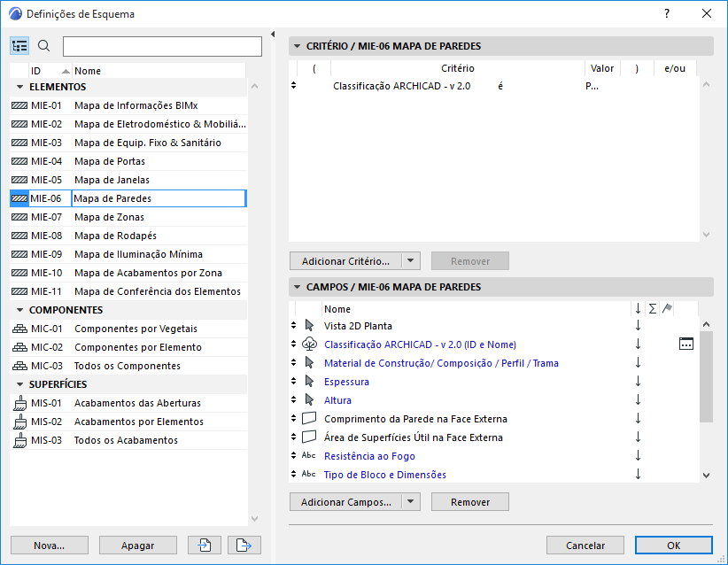Collapse the CAMPOS panel
Image resolution: width=728 pixels, height=565 pixels.
pos(298,287)
